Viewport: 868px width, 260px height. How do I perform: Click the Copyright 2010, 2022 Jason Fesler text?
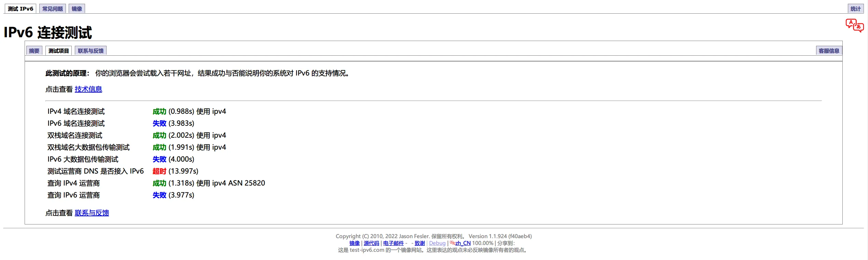point(383,236)
